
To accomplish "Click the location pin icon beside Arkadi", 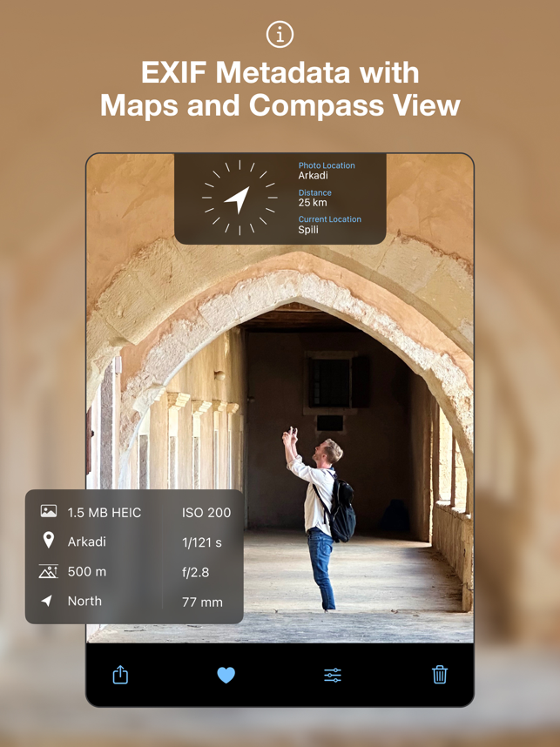I will pos(48,541).
